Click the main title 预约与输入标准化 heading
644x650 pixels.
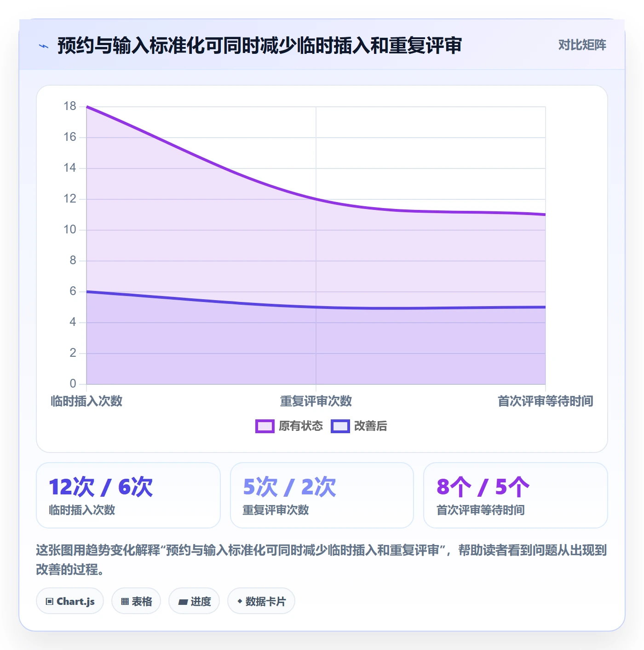(259, 46)
